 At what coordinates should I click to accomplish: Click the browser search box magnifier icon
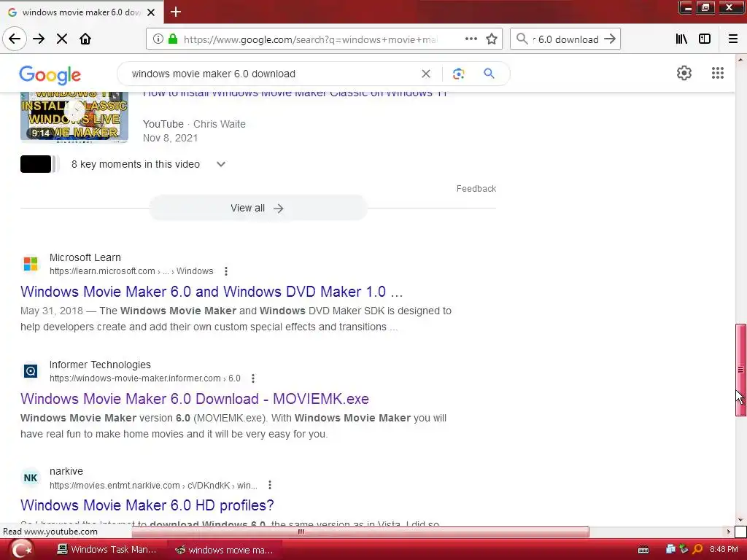click(522, 39)
